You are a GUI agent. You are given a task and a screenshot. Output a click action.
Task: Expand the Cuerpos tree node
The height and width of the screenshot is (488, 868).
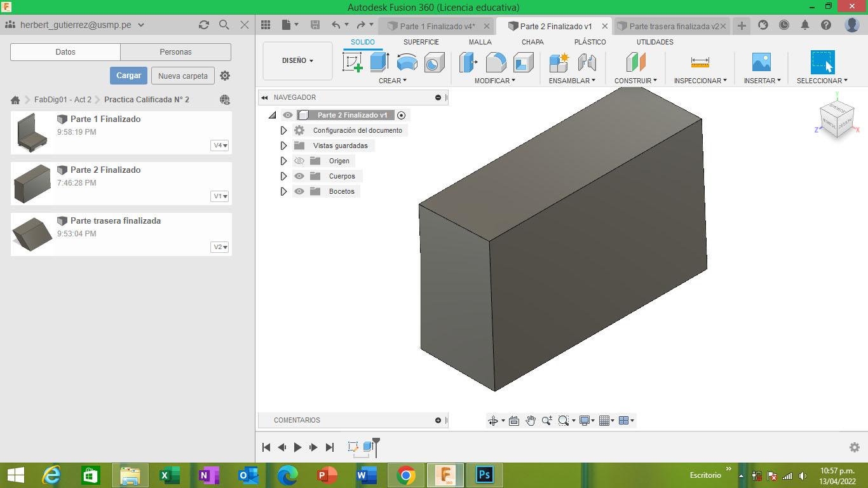(x=284, y=176)
